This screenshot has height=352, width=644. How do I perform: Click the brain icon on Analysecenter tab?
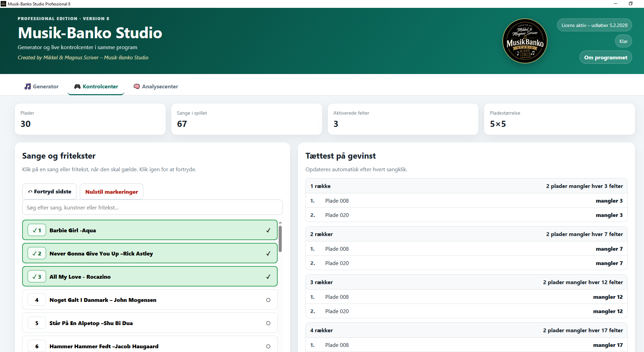point(137,87)
